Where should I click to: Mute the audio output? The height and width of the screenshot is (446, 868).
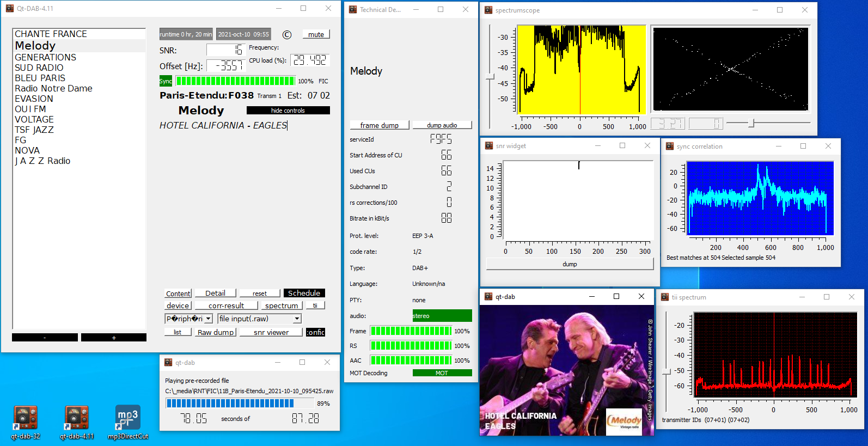(x=316, y=34)
